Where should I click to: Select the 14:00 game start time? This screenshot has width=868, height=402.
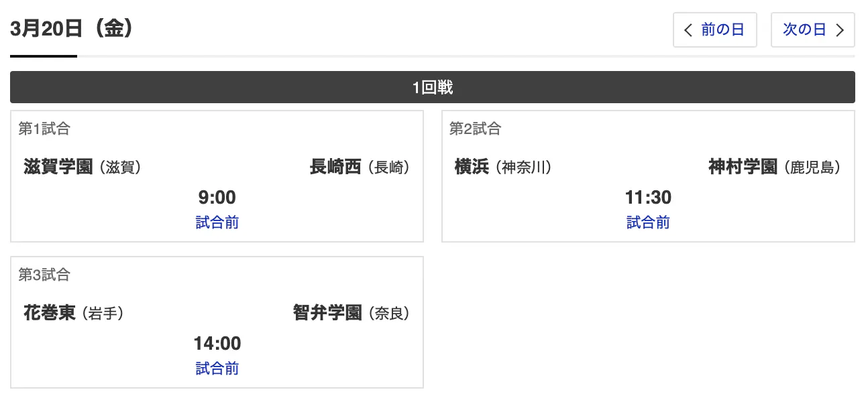217,344
